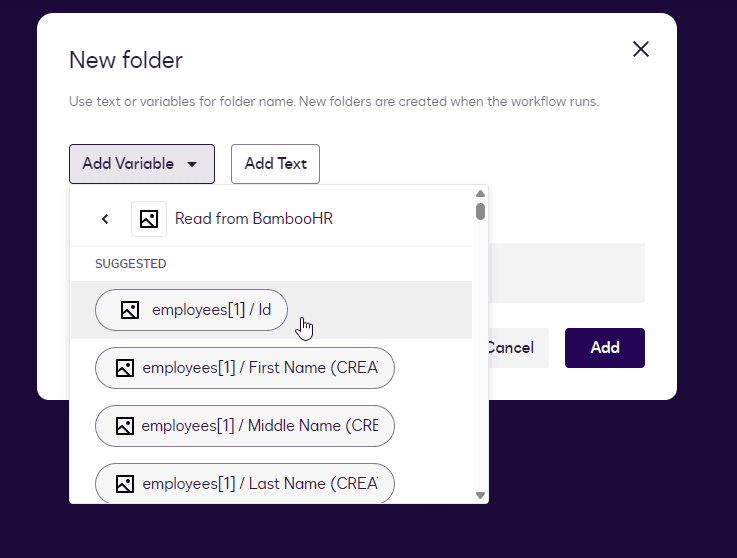Select the employees[1] / First Name variable

pos(259,368)
